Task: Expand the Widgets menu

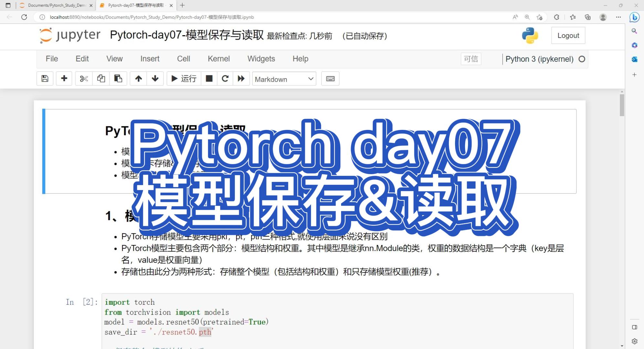Action: pyautogui.click(x=261, y=59)
